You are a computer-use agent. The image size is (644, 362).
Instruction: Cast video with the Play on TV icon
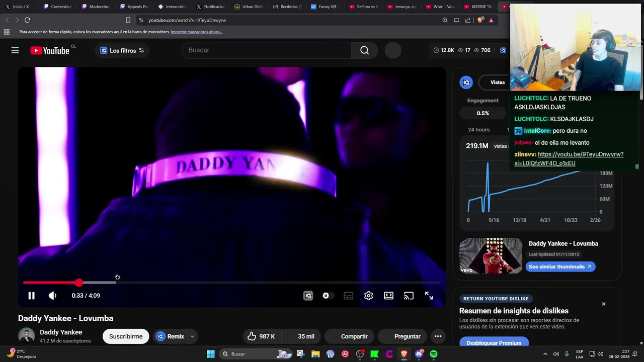coord(409,296)
